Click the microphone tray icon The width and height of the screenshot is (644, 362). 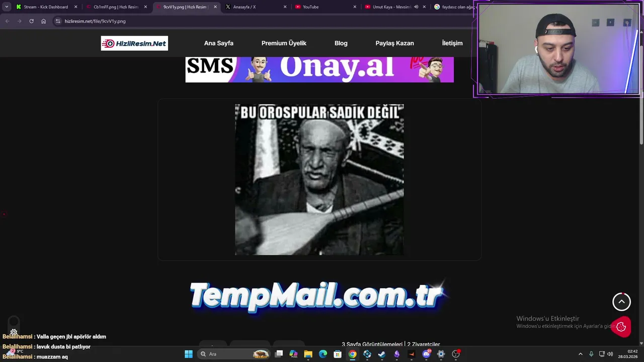[591, 354]
